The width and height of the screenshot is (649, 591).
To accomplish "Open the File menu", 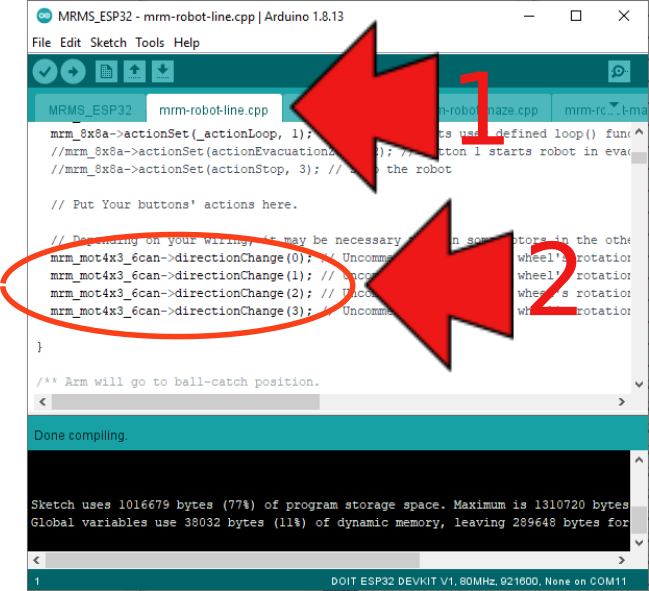I will [x=41, y=43].
